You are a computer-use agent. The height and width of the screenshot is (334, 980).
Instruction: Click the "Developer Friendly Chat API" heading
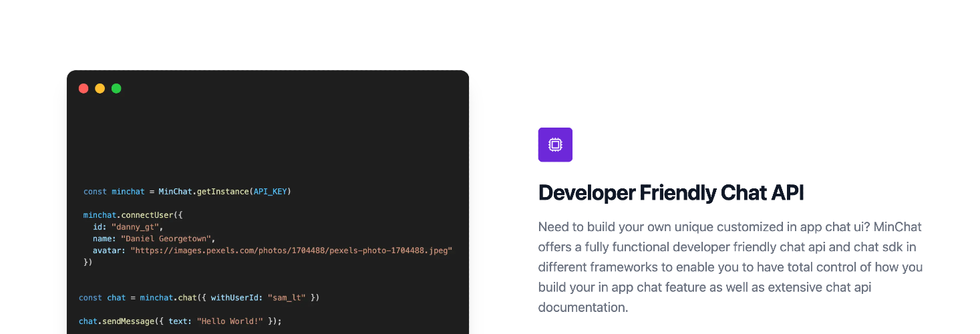coord(671,192)
